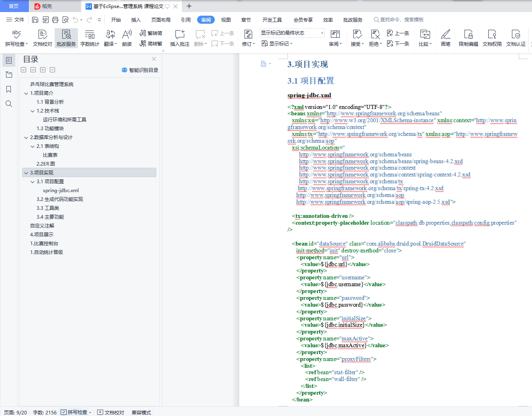Jump to spring-jdbc.xml outline entry
Image resolution: width=532 pixels, height=416 pixels.
tap(61, 191)
